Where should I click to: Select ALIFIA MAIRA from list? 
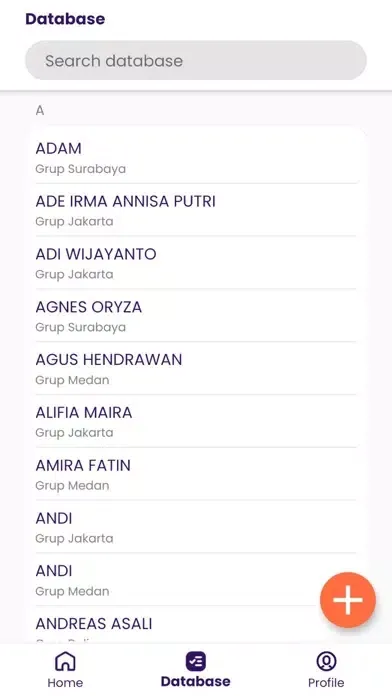point(196,421)
